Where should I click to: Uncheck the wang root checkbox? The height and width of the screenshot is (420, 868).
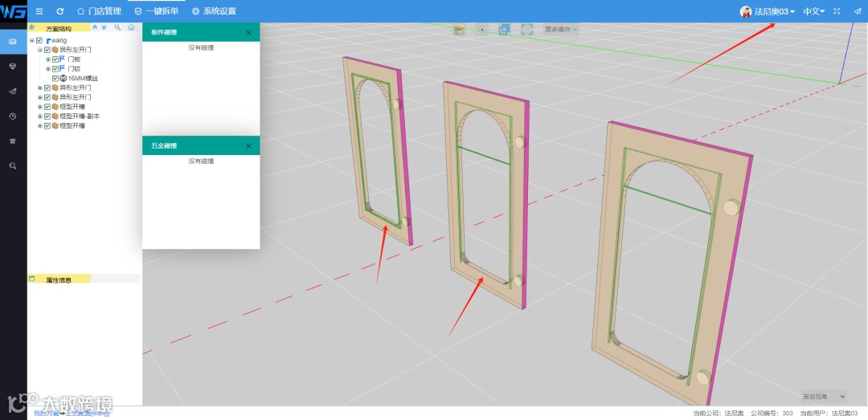click(x=39, y=40)
